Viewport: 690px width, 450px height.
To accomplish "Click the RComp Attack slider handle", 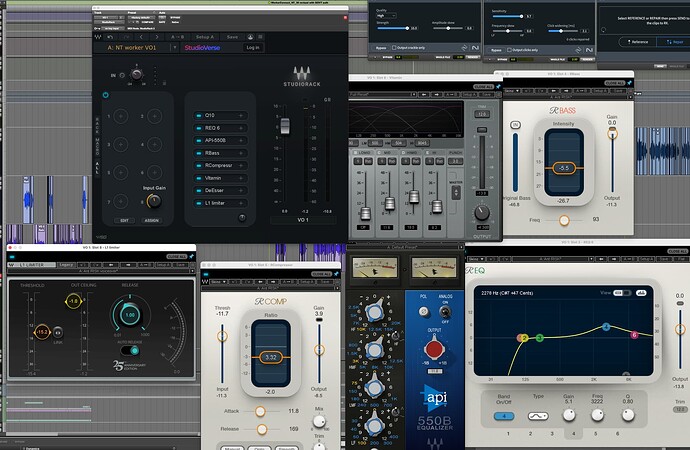I will coord(260,411).
